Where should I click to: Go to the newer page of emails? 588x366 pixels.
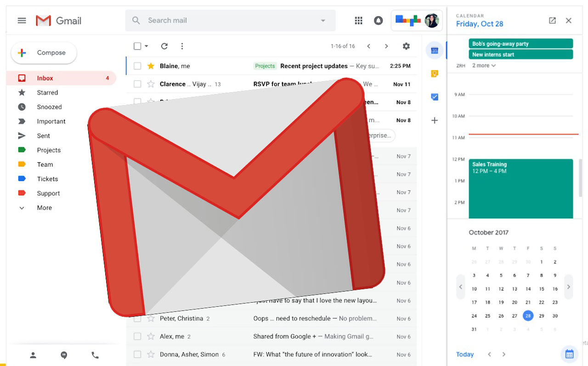coord(368,46)
